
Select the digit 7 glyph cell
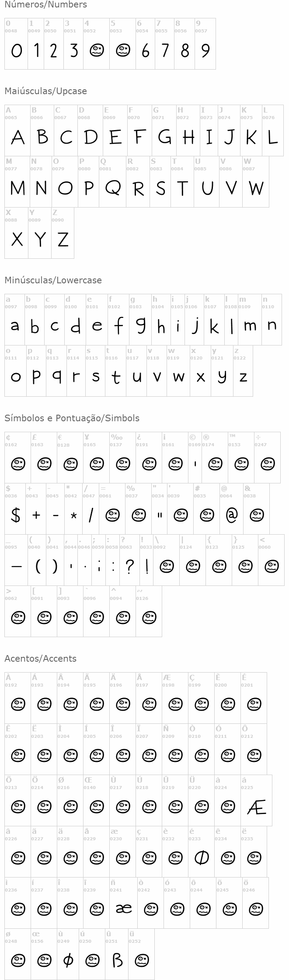pos(164,51)
